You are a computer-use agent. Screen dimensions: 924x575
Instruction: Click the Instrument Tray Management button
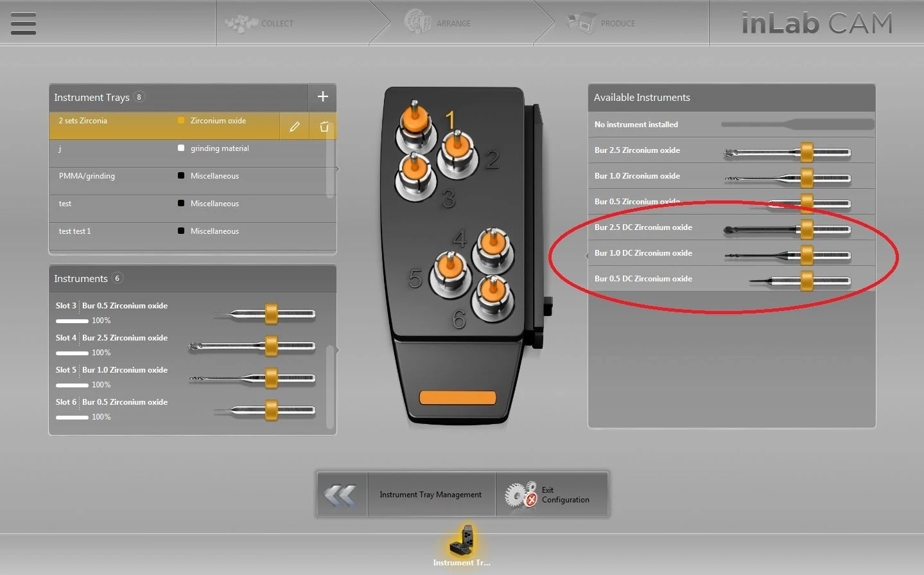(x=430, y=495)
